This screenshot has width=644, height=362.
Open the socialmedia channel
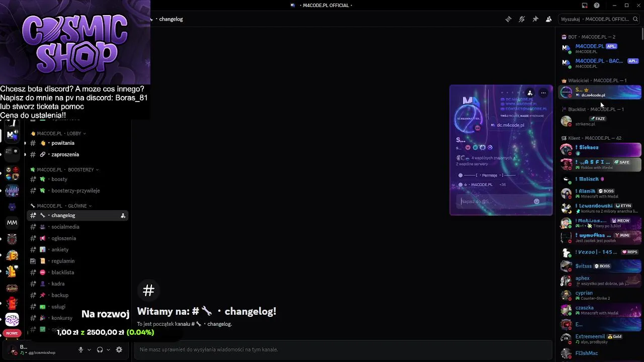coord(78,227)
